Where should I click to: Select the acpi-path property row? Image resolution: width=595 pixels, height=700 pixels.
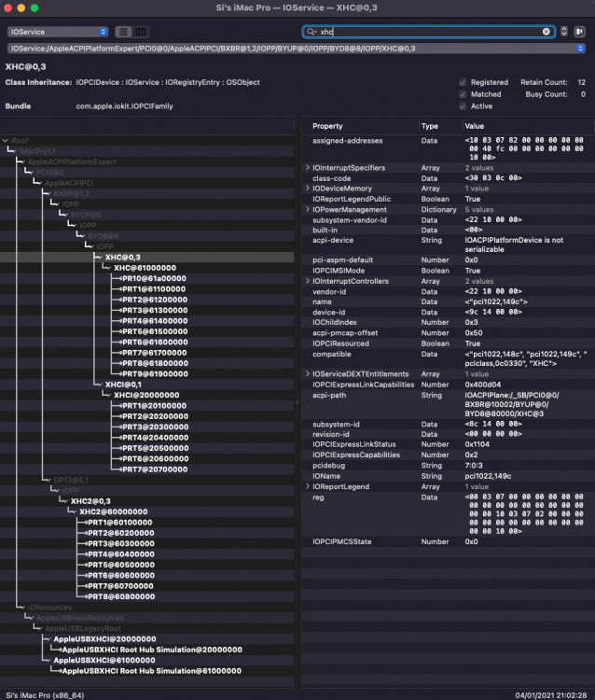tap(448, 404)
